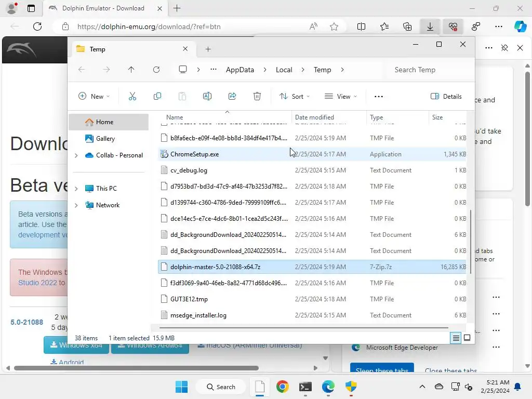The height and width of the screenshot is (399, 532).
Task: Select the Temp tab in File Explorer
Action: click(132, 49)
